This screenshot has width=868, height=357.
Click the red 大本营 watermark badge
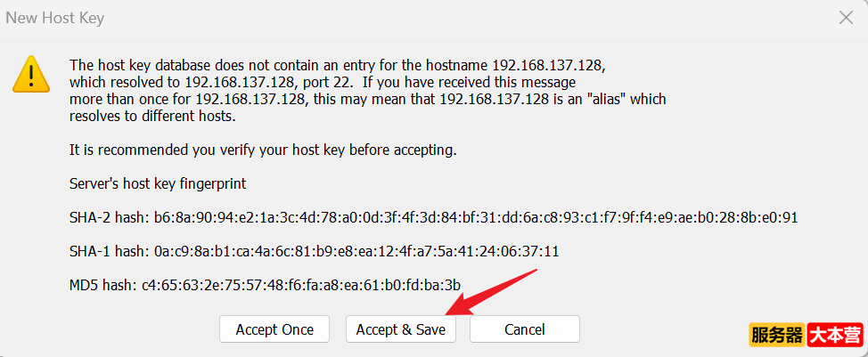tap(835, 336)
